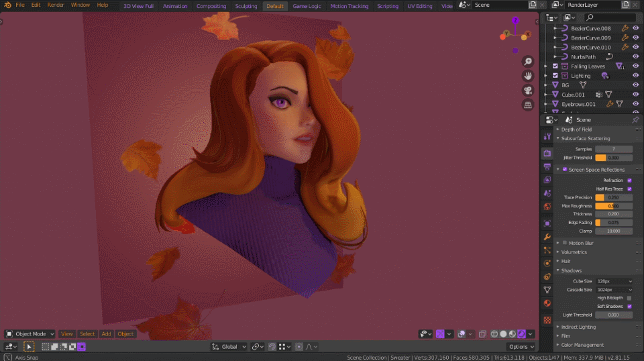Click the Trace Precision slider
644x361 pixels.
(614, 197)
